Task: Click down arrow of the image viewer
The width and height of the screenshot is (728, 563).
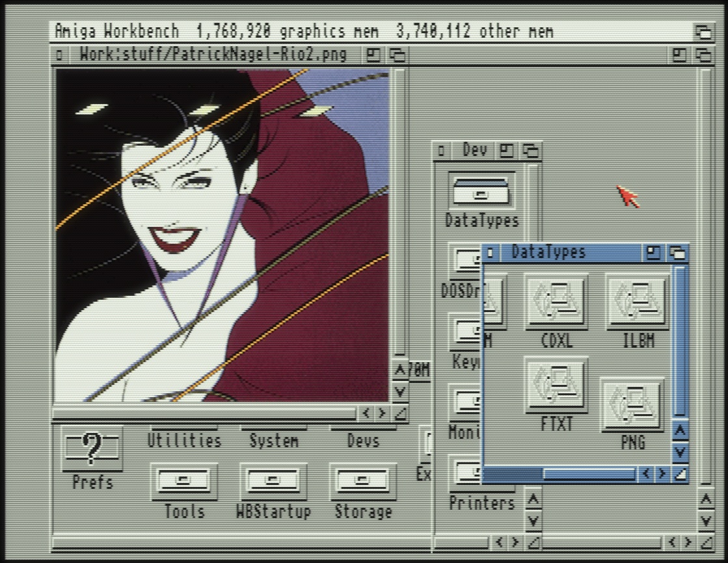Action: (x=399, y=391)
